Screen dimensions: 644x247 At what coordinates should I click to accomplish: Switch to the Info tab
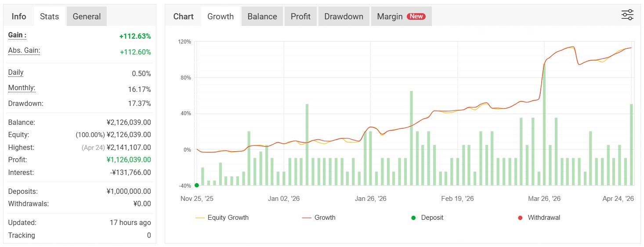click(19, 17)
